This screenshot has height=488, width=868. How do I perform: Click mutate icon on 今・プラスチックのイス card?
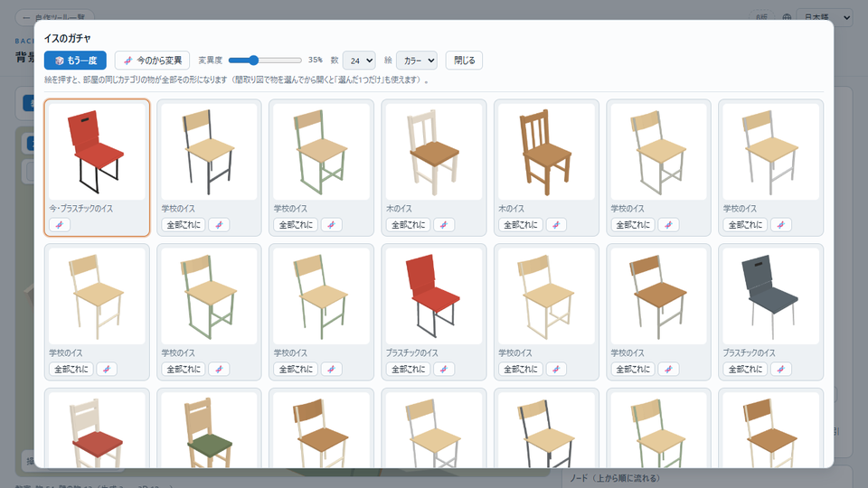coord(60,225)
